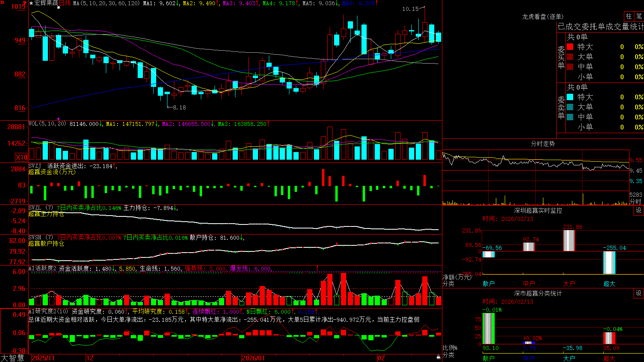Click the 日线 daily period label
Screen dimensions: 644x362
click(x=65, y=3)
